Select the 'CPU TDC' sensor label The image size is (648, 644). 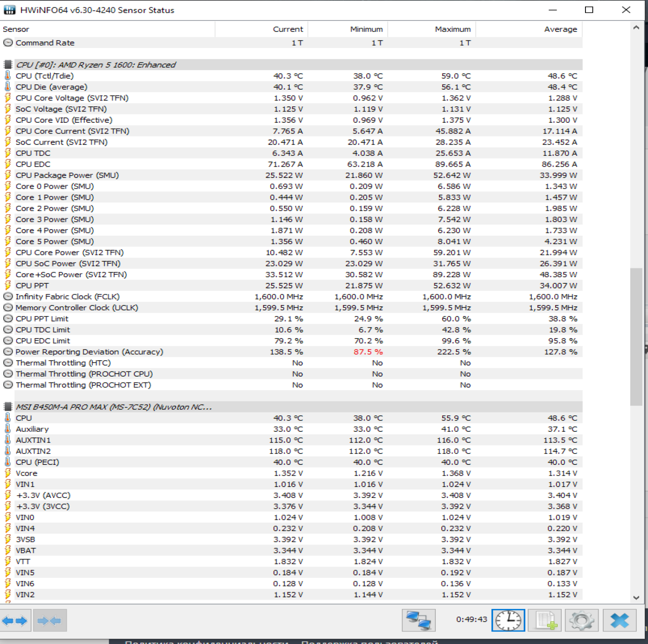pyautogui.click(x=33, y=153)
